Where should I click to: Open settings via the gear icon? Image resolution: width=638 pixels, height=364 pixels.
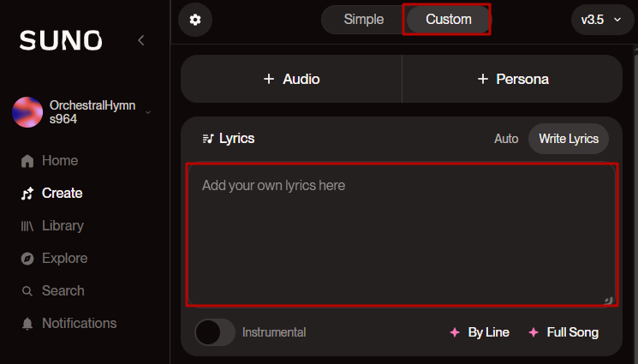(195, 20)
